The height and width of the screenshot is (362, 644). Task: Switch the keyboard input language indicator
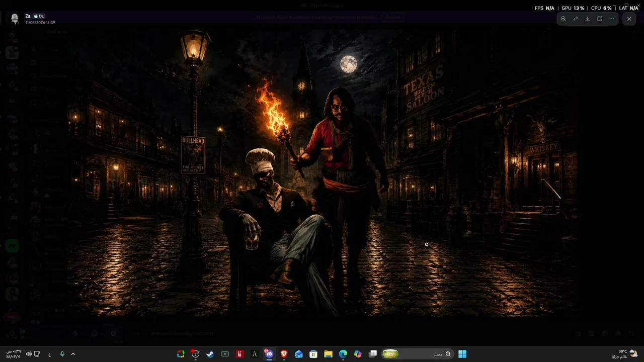[49, 354]
